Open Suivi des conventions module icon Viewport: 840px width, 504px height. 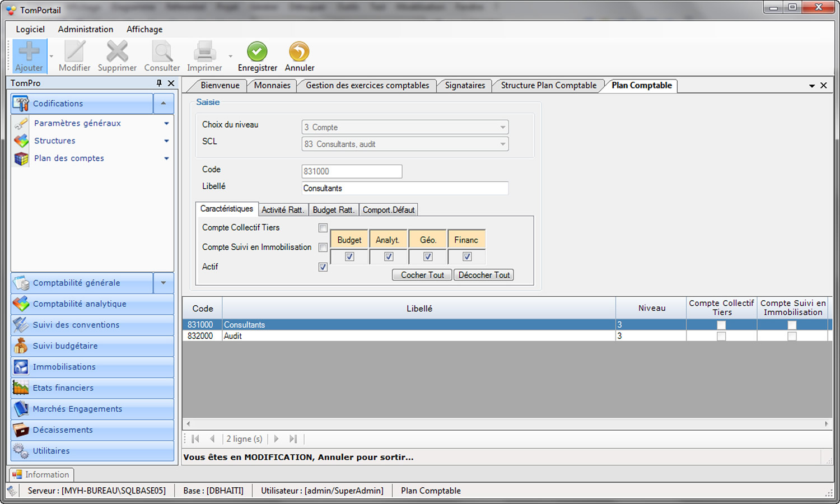click(x=21, y=325)
